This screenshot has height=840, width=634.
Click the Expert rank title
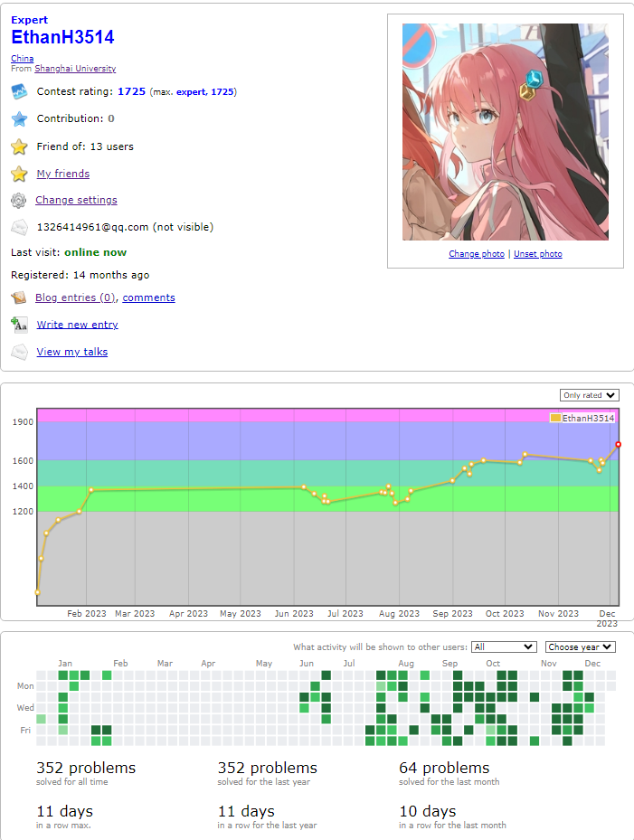pyautogui.click(x=29, y=20)
